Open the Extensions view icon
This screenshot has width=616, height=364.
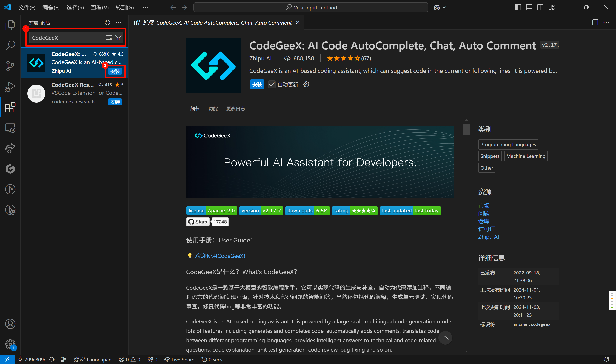[10, 107]
